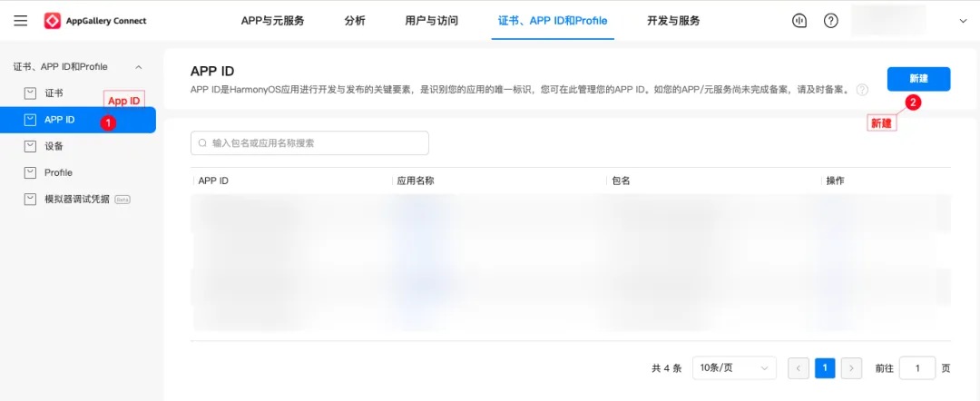The image size is (980, 401).
Task: Open the hamburger menu icon
Action: (x=21, y=21)
